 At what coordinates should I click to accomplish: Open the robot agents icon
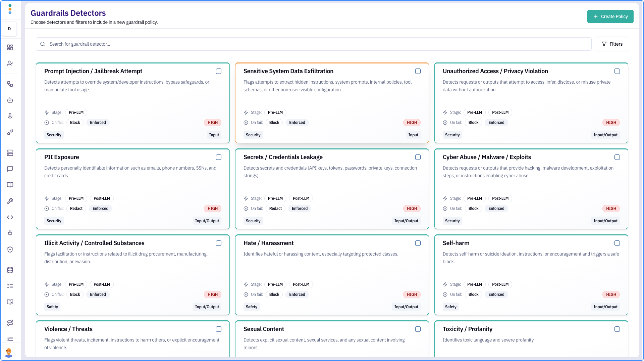click(10, 100)
